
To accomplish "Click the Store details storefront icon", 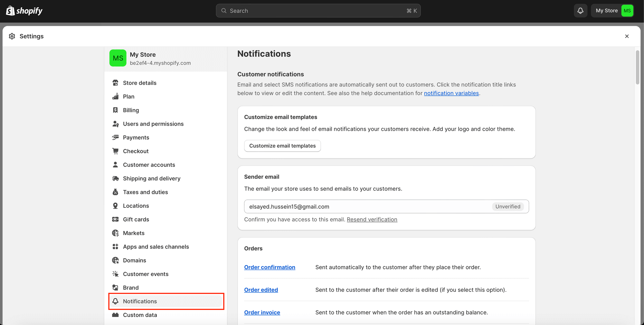I will (x=115, y=83).
